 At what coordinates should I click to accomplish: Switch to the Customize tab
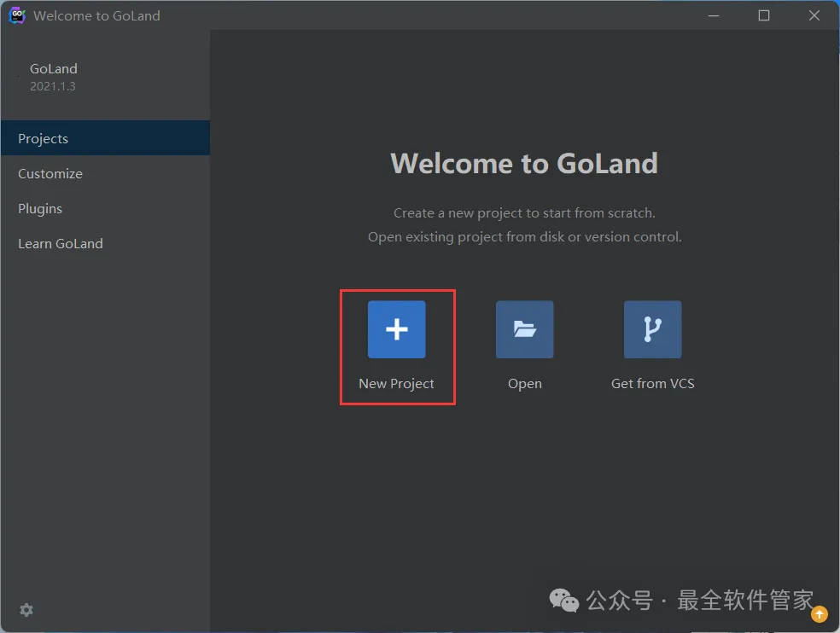(105, 173)
